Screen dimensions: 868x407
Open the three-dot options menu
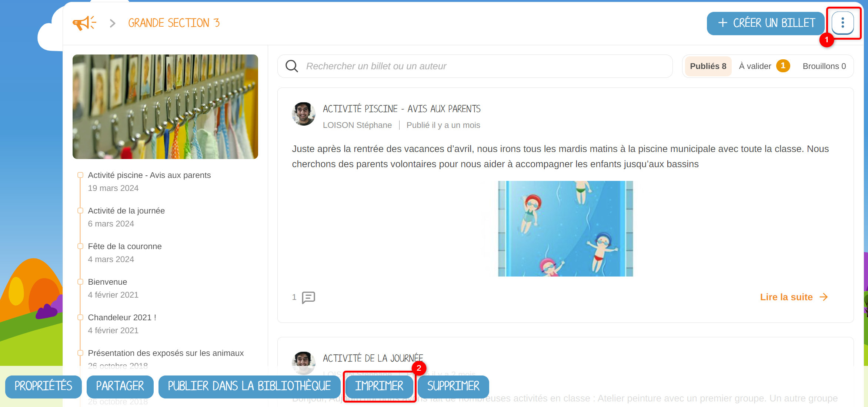[842, 23]
